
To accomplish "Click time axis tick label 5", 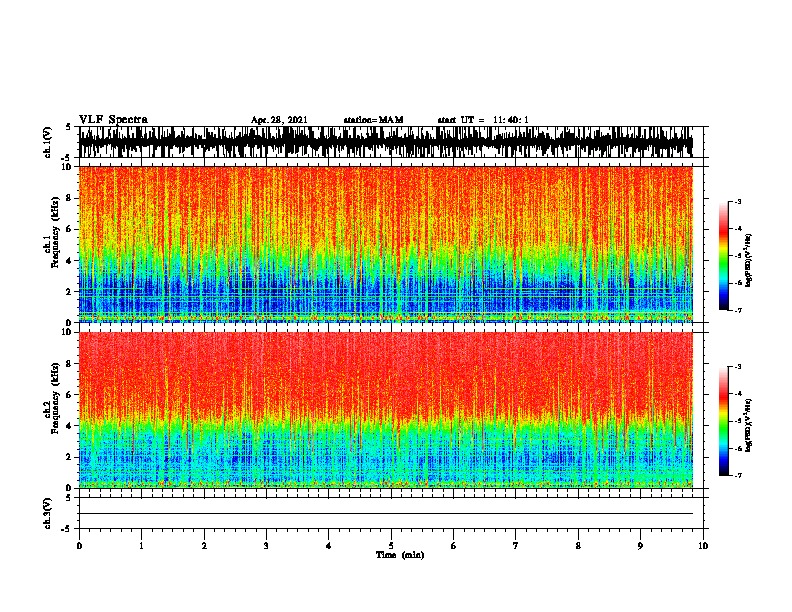I will pyautogui.click(x=391, y=546).
